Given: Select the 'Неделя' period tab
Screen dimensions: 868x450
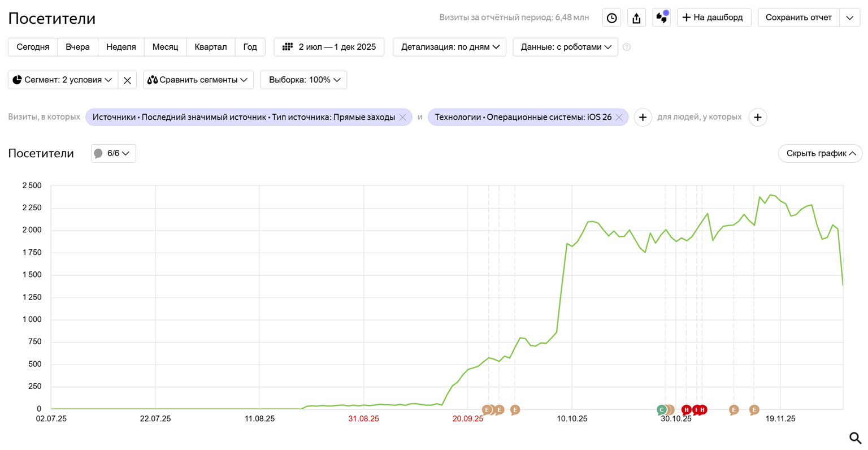Looking at the screenshot, I should click(121, 47).
